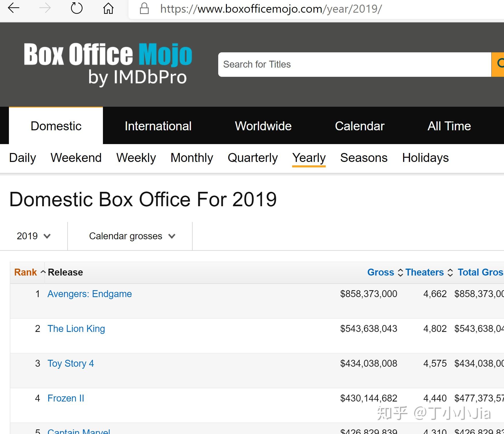Screen dimensions: 504x434
Task: Open the Worldwide tab
Action: [263, 126]
